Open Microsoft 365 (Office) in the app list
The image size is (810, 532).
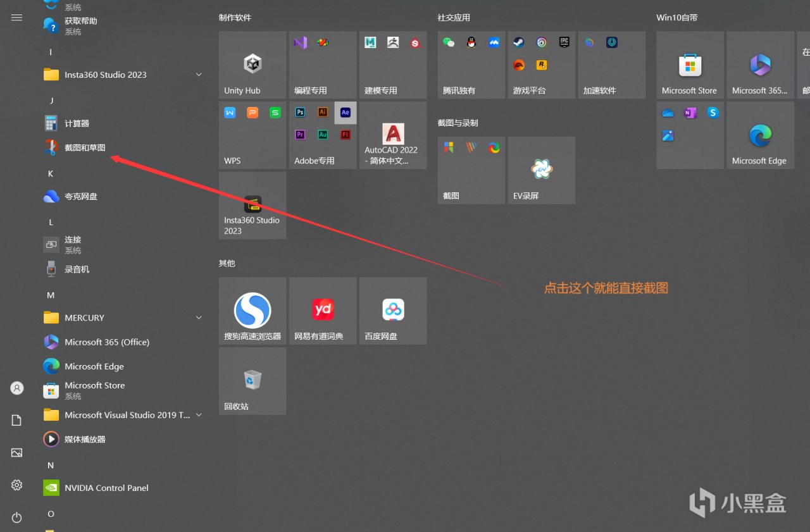pyautogui.click(x=123, y=342)
